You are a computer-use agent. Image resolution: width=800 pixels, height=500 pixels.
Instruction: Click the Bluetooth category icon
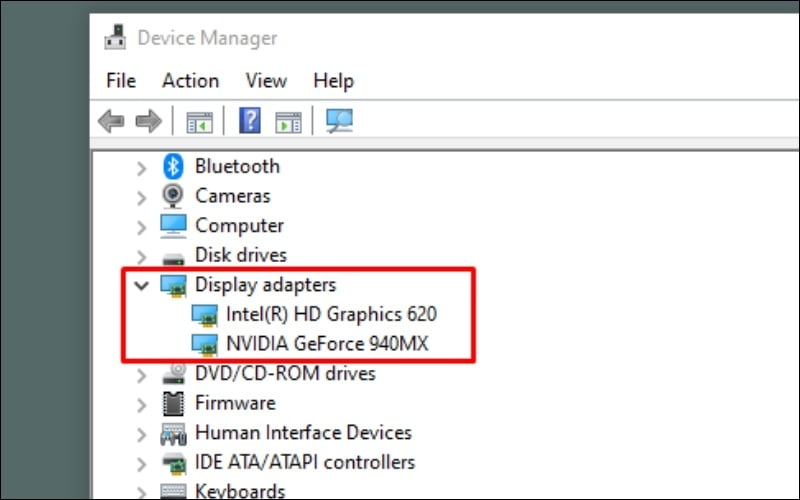point(173,166)
